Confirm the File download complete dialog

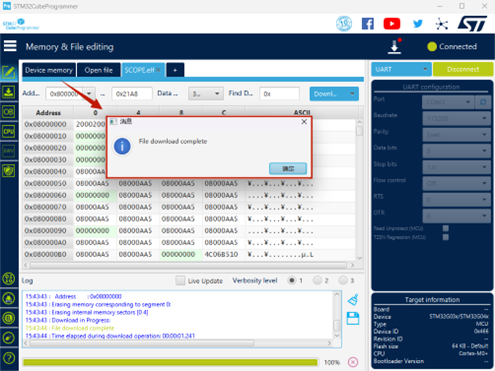pos(288,169)
